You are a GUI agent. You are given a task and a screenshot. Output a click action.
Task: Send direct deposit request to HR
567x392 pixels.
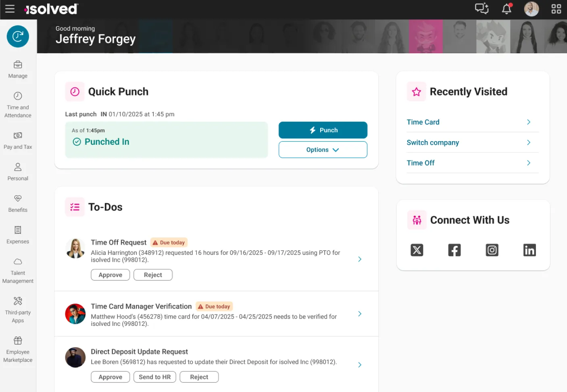(x=155, y=377)
